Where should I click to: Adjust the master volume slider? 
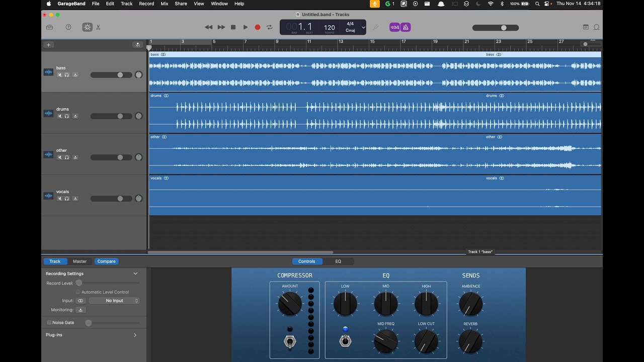pyautogui.click(x=495, y=28)
